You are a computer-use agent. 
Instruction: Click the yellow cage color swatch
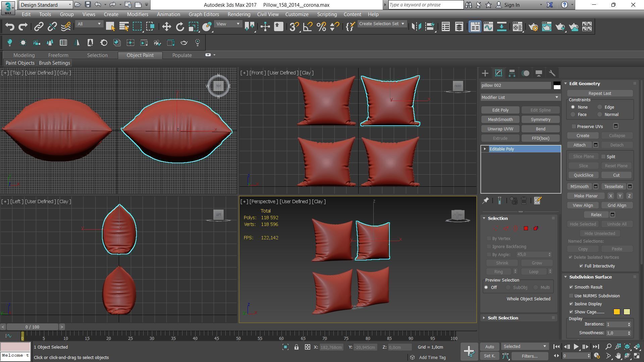[616, 312]
